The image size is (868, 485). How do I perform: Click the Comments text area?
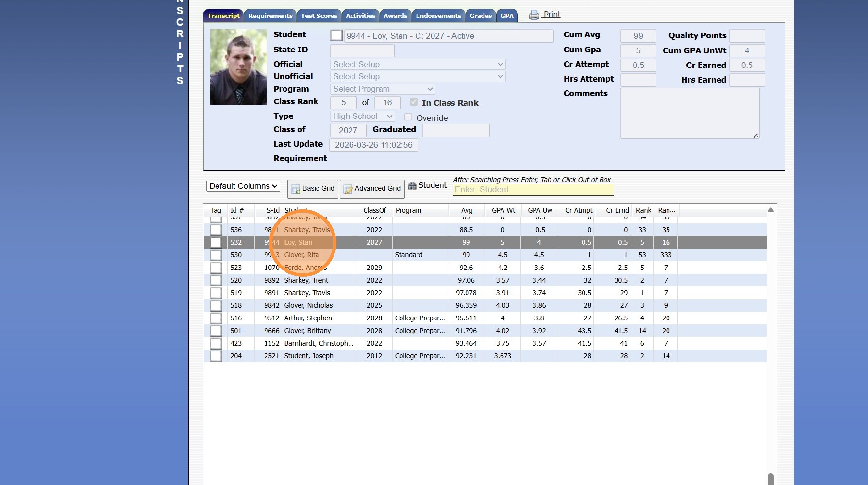coord(690,113)
